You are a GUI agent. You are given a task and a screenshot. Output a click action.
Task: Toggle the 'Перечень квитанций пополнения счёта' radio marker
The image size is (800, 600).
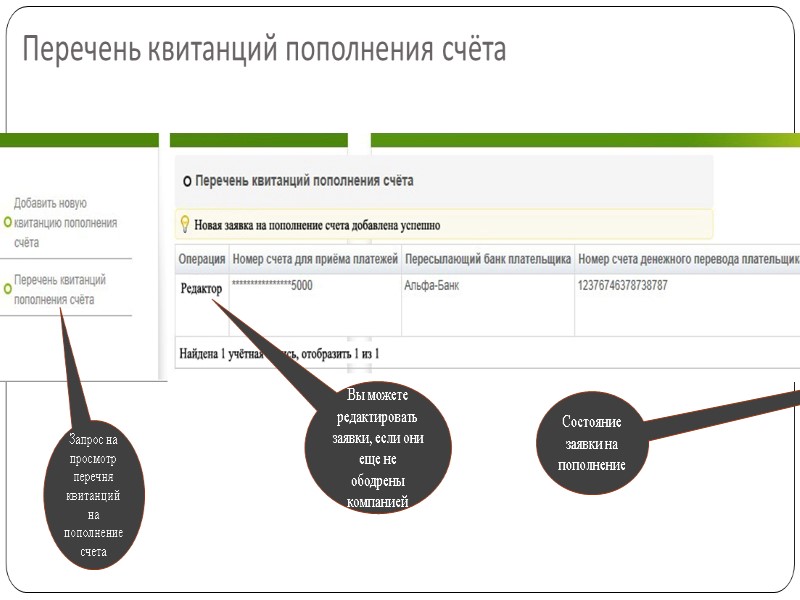8,290
